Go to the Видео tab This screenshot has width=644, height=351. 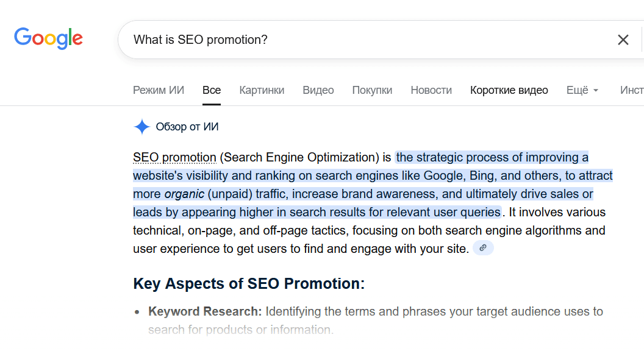[x=318, y=90]
